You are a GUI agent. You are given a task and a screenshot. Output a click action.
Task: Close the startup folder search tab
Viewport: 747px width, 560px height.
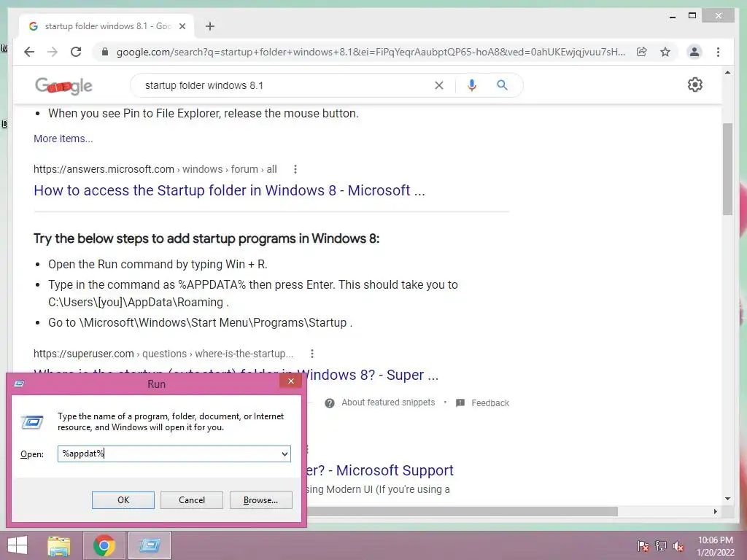182,26
